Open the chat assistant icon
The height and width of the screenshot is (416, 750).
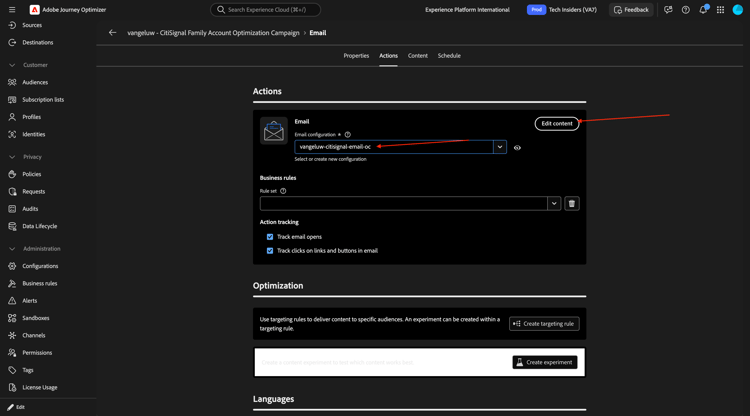click(x=668, y=10)
